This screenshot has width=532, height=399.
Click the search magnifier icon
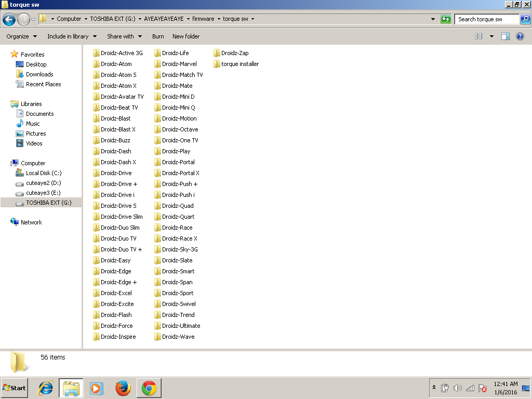pyautogui.click(x=525, y=19)
